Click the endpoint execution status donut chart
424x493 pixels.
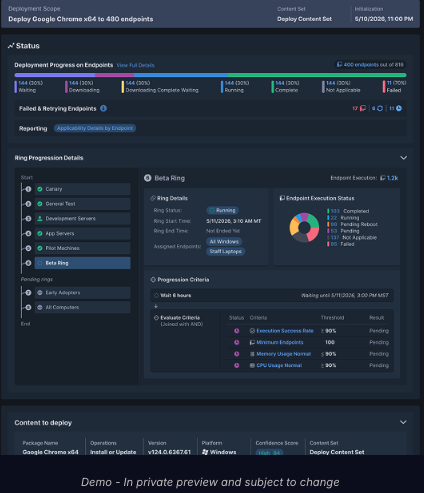point(304,228)
